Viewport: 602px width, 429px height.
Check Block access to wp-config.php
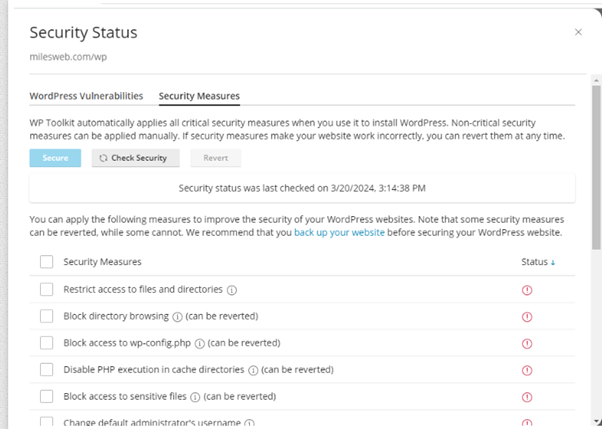point(46,343)
